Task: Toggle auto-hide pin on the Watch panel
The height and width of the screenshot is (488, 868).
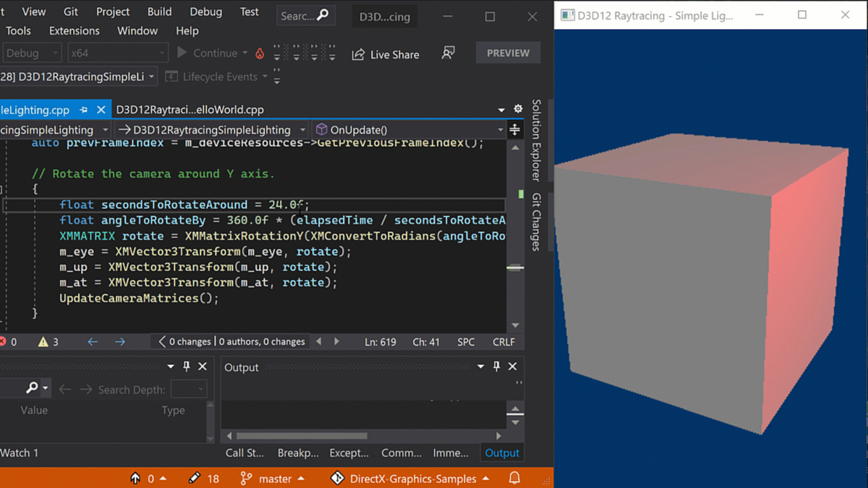Action: coord(187,367)
